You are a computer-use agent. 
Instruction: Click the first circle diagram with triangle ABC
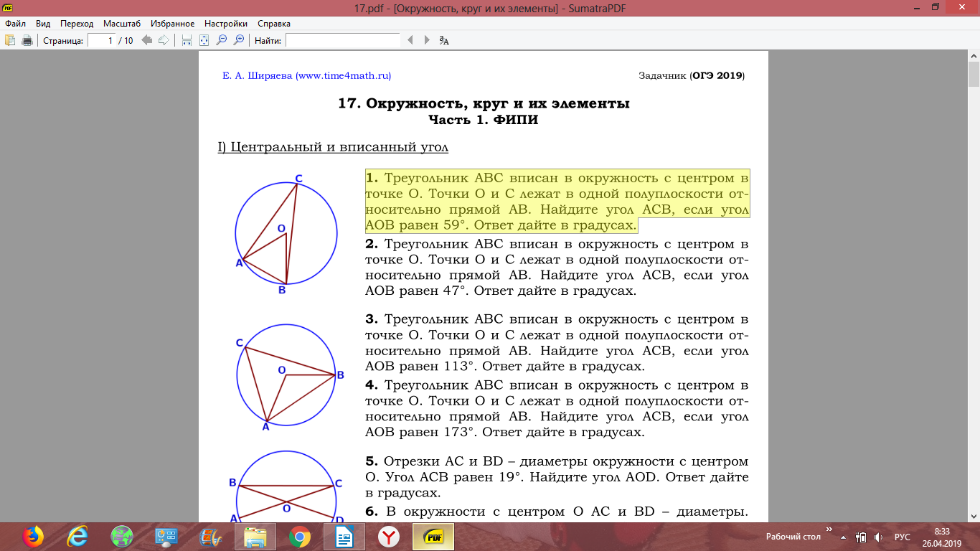(286, 234)
